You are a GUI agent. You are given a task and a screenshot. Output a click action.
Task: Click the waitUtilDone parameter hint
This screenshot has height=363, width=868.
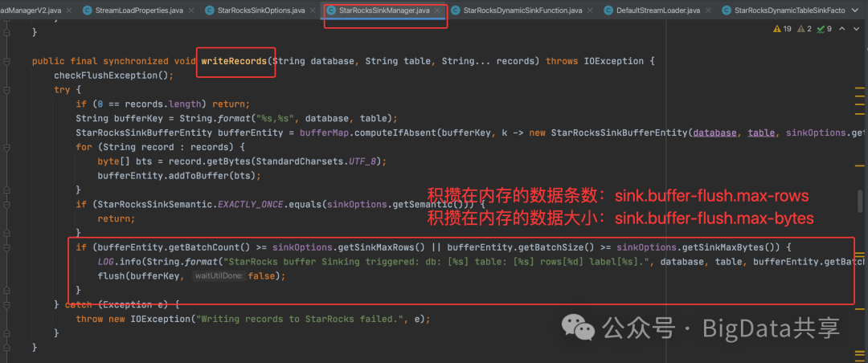(x=218, y=276)
